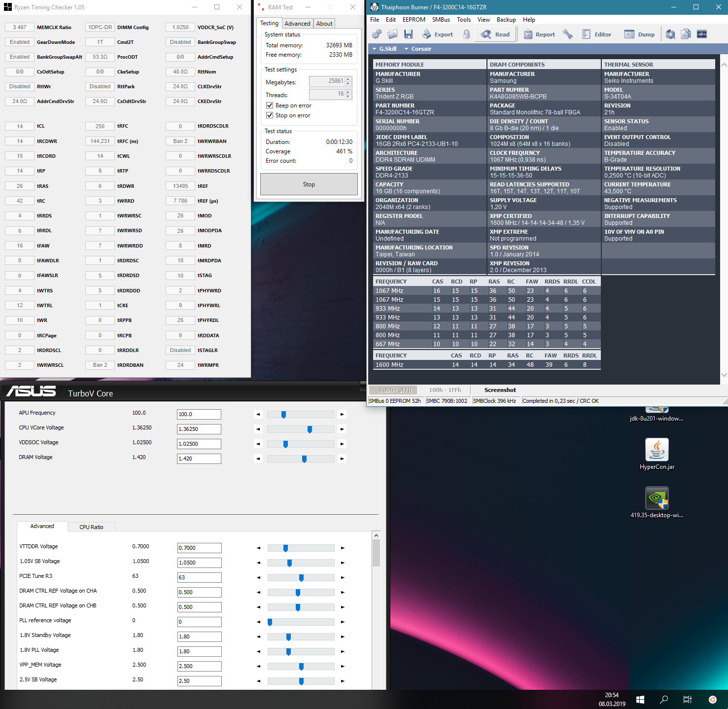The height and width of the screenshot is (709, 728).
Task: Click the gears settings icon in Thaiphoon Burner toolbar
Action: tap(377, 34)
